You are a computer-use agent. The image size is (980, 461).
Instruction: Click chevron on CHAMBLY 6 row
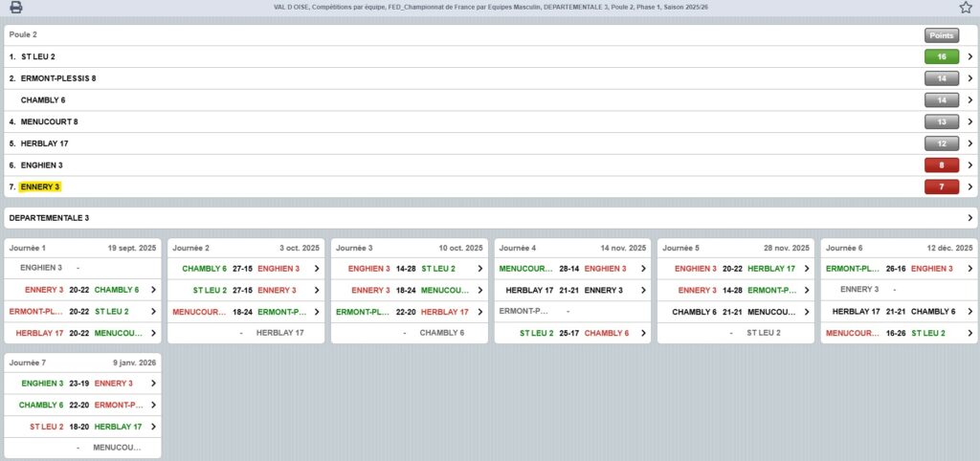pyautogui.click(x=969, y=100)
